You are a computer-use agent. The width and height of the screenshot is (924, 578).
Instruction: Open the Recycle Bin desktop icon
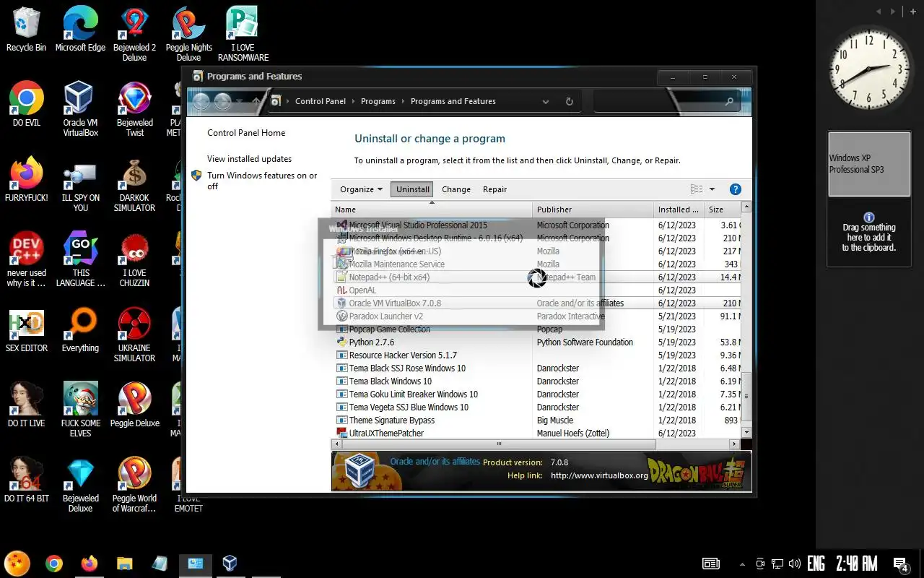click(x=26, y=29)
